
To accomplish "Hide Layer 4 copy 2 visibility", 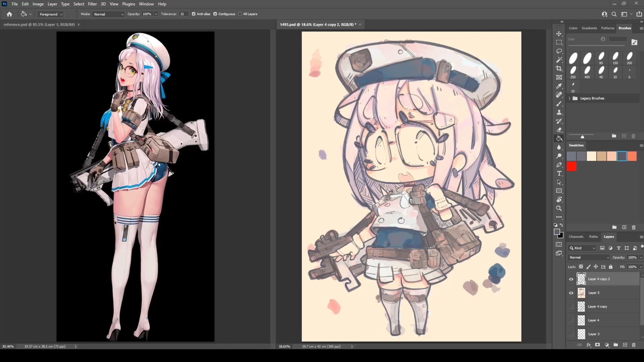I will [571, 279].
